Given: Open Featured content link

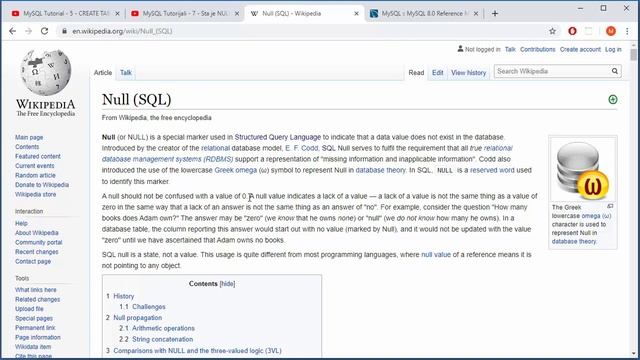Looking at the screenshot, I should click(38, 156).
